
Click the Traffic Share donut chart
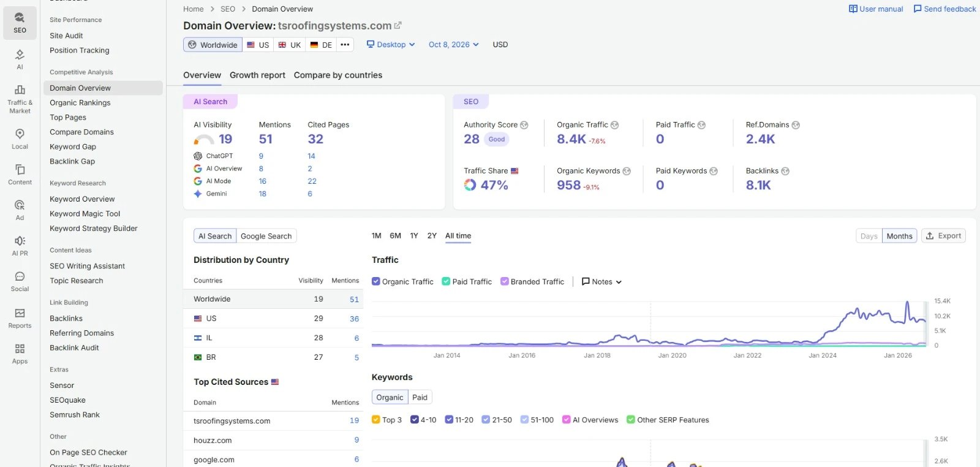470,185
